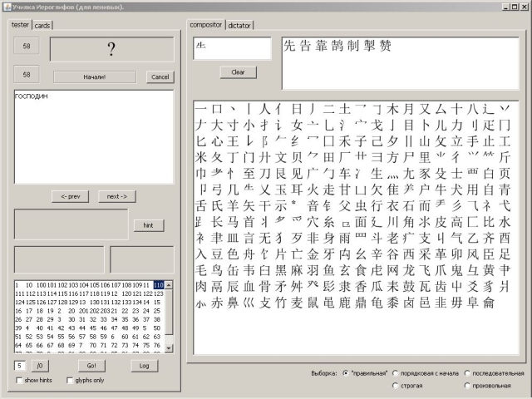532x399 pixels.
Task: Open the Log button
Action: click(x=144, y=366)
